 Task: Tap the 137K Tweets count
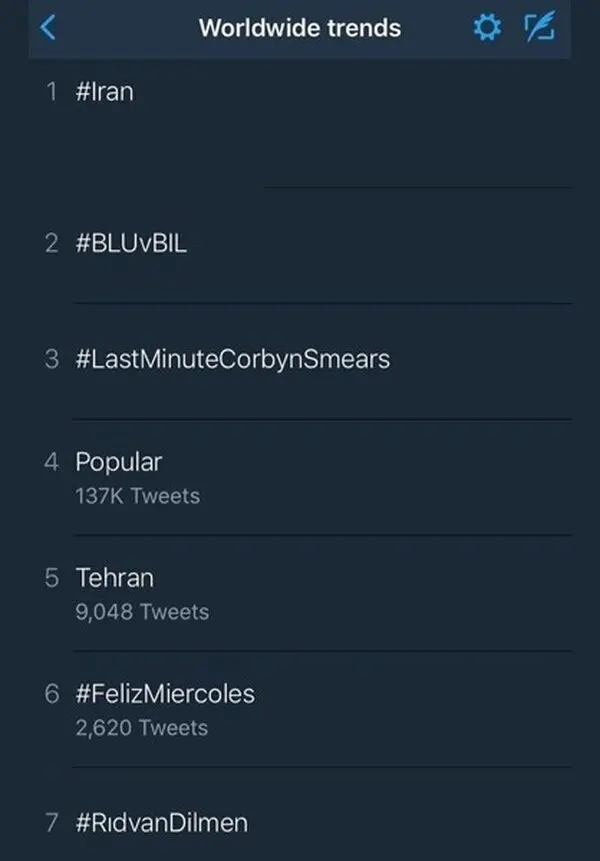pyautogui.click(x=138, y=496)
